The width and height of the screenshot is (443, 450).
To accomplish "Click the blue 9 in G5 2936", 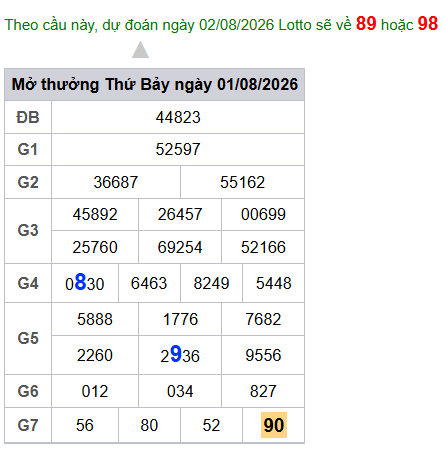I will (x=176, y=354).
